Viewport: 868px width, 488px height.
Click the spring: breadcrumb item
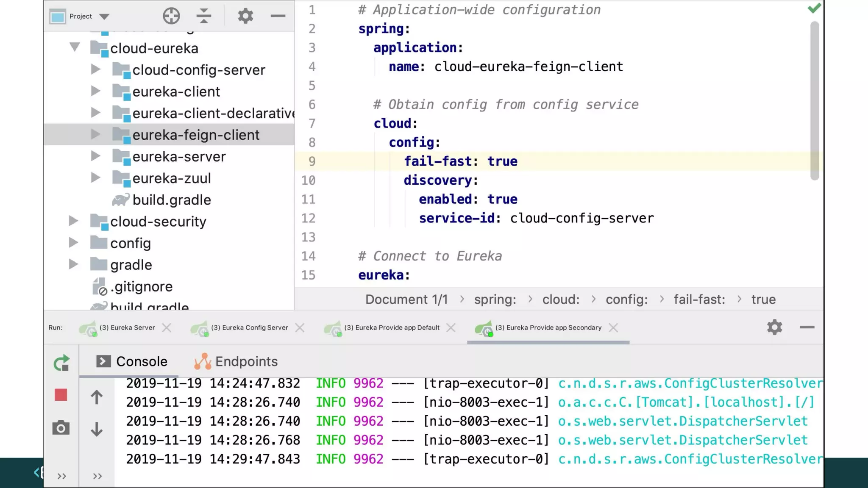(x=495, y=299)
